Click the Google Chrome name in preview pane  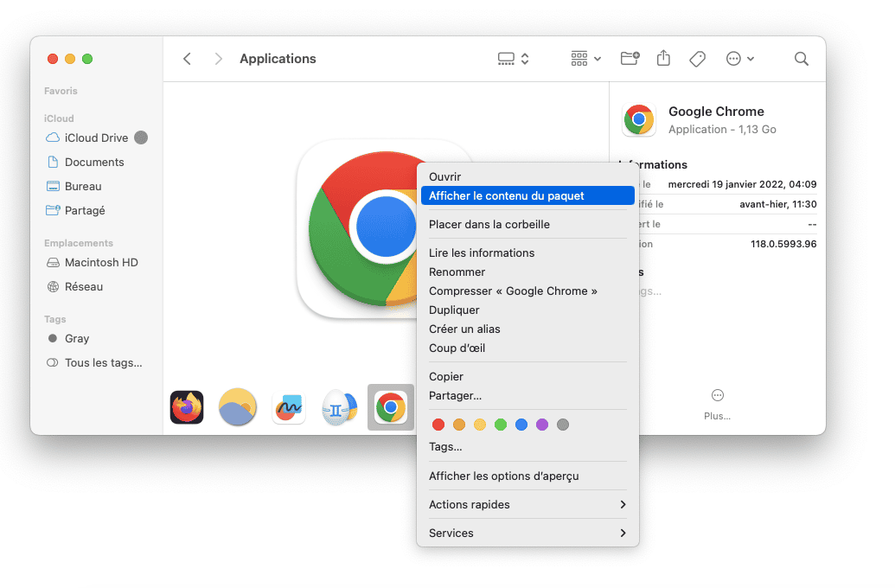[716, 112]
